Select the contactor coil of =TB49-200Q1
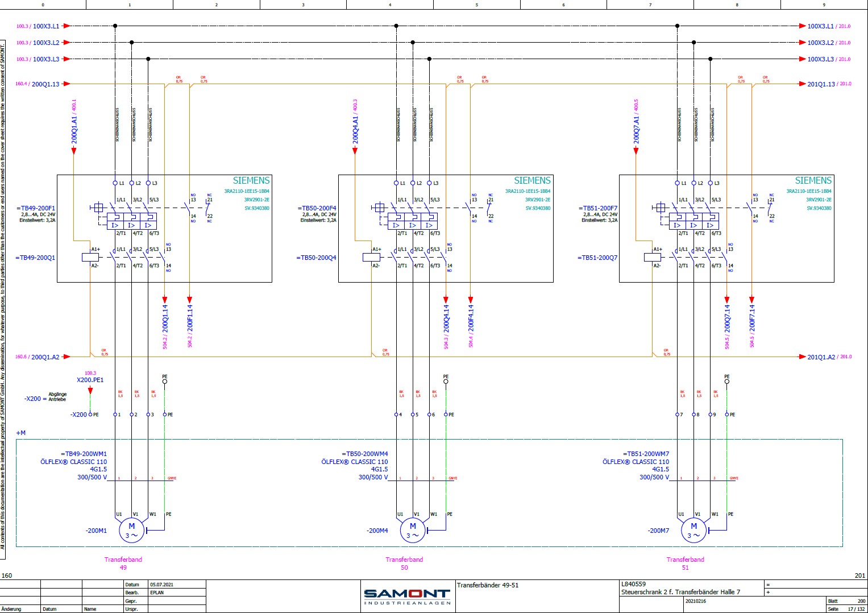This screenshot has width=868, height=613. 90,257
